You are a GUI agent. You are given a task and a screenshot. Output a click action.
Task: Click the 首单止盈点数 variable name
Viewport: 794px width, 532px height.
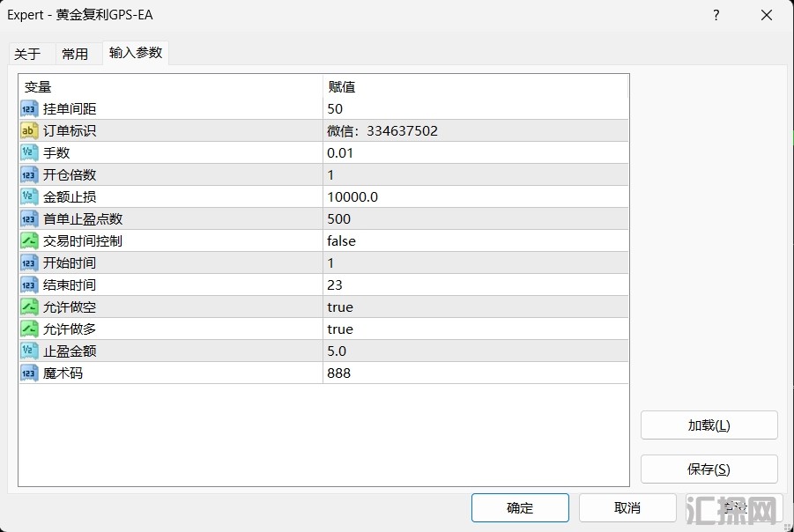click(x=83, y=218)
